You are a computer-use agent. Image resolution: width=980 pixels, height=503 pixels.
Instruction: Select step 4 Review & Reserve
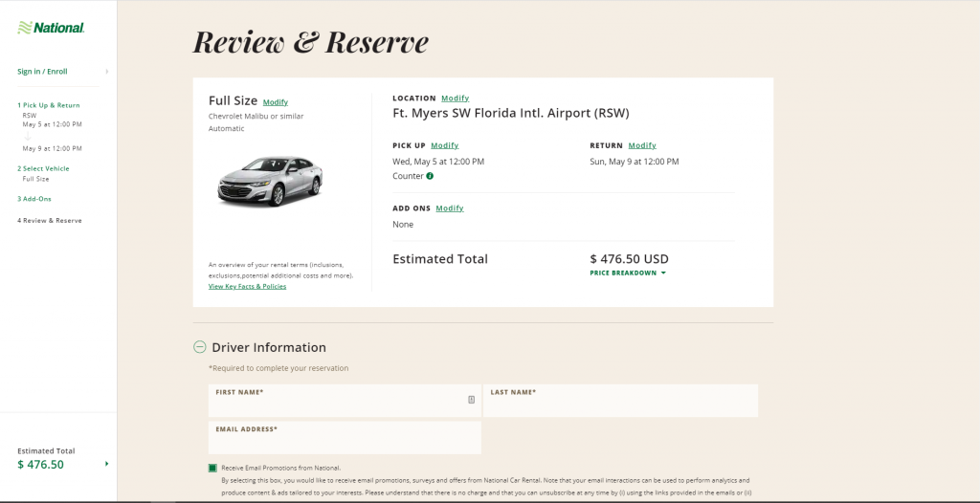pos(50,221)
